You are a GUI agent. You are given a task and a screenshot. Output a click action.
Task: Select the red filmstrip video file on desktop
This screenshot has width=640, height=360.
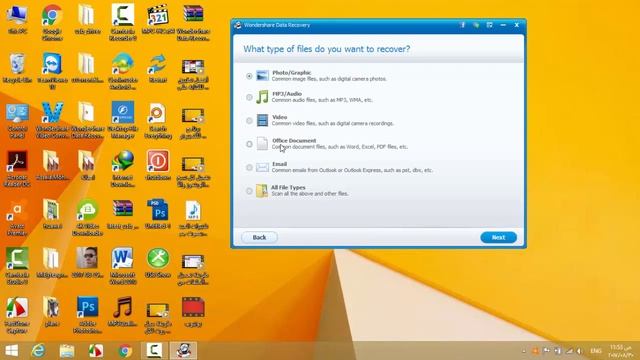[x=193, y=311]
